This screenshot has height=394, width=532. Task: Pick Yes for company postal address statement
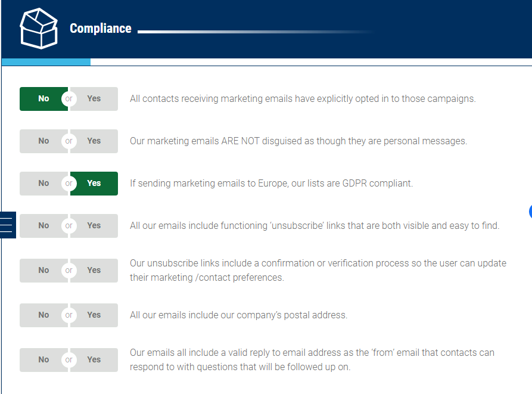tap(94, 315)
